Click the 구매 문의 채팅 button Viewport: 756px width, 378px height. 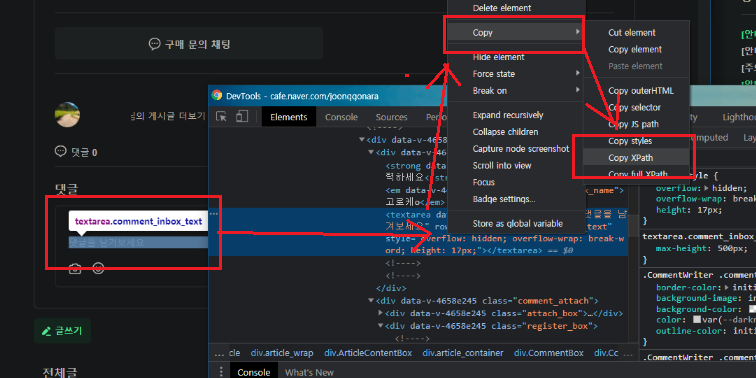coord(189,44)
